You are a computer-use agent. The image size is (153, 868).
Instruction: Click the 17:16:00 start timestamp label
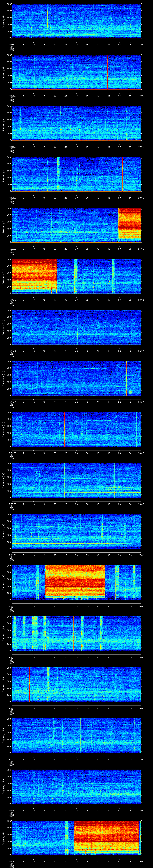click(x=12, y=44)
